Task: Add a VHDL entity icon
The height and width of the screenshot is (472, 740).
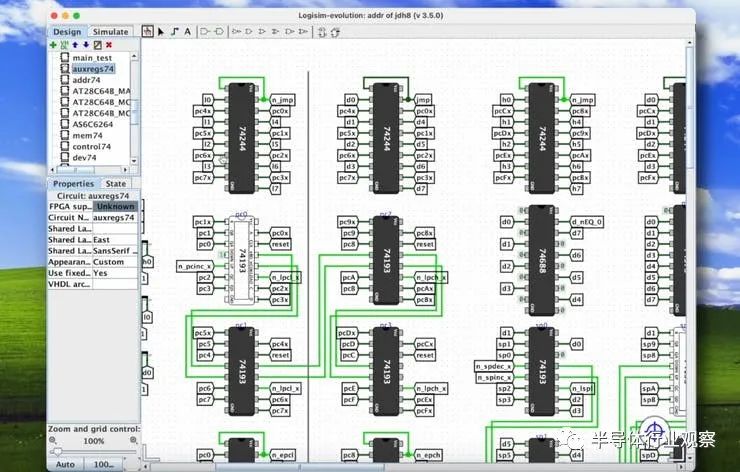Action: click(64, 45)
